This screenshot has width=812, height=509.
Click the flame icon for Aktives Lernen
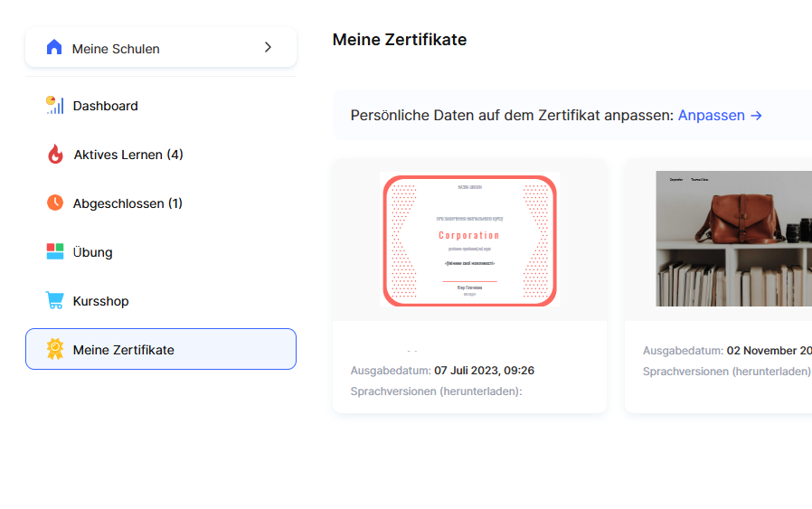point(55,155)
